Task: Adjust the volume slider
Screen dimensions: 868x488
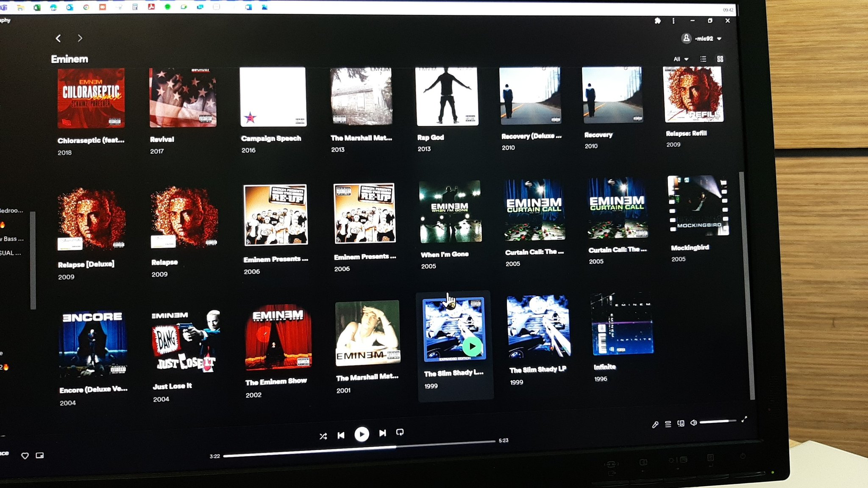Action: tap(717, 421)
